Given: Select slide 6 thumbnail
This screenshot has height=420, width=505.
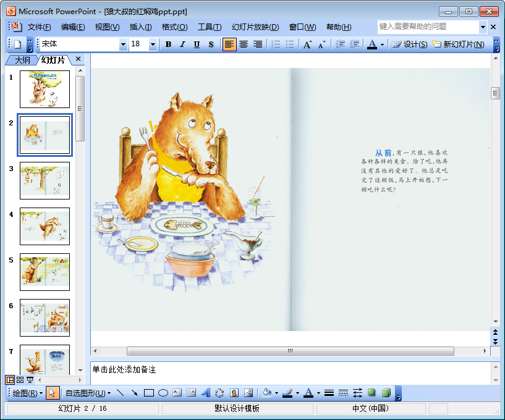Looking at the screenshot, I should 45,317.
